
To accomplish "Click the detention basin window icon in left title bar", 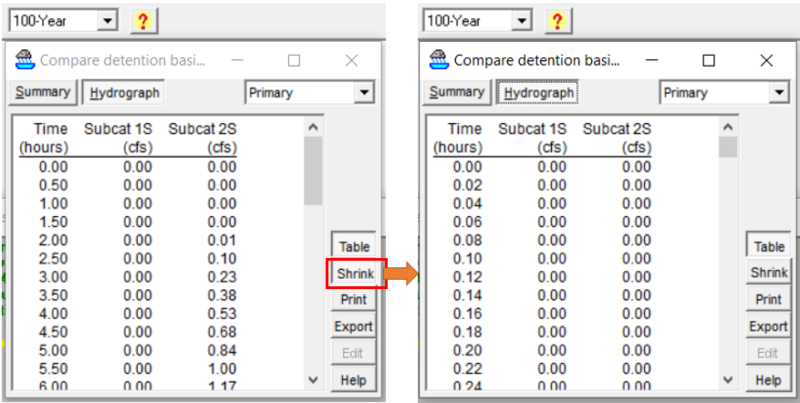I will (x=24, y=60).
